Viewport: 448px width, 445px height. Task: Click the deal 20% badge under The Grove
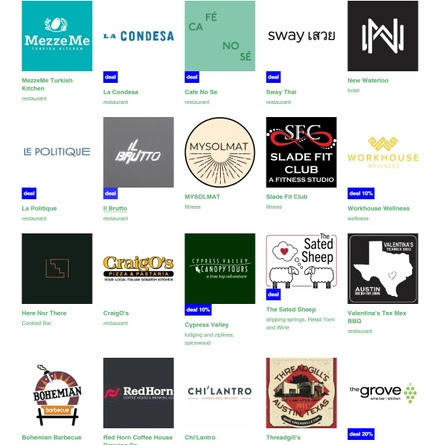pos(361,434)
